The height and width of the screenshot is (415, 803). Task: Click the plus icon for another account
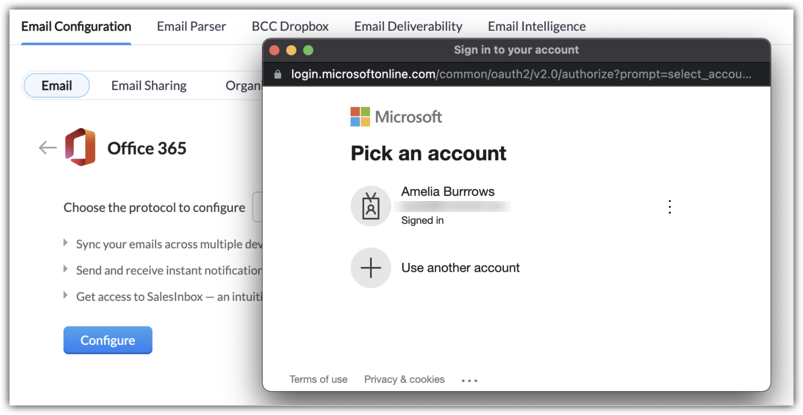click(x=370, y=268)
